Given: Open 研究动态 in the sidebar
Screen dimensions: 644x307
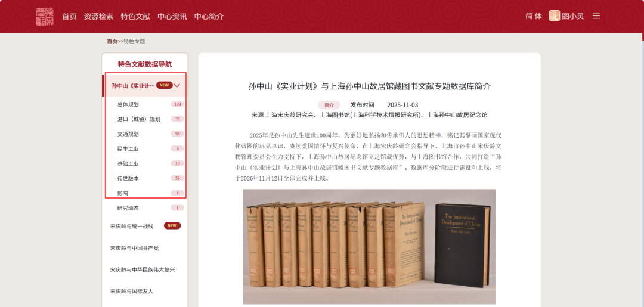Looking at the screenshot, I should pos(128,208).
